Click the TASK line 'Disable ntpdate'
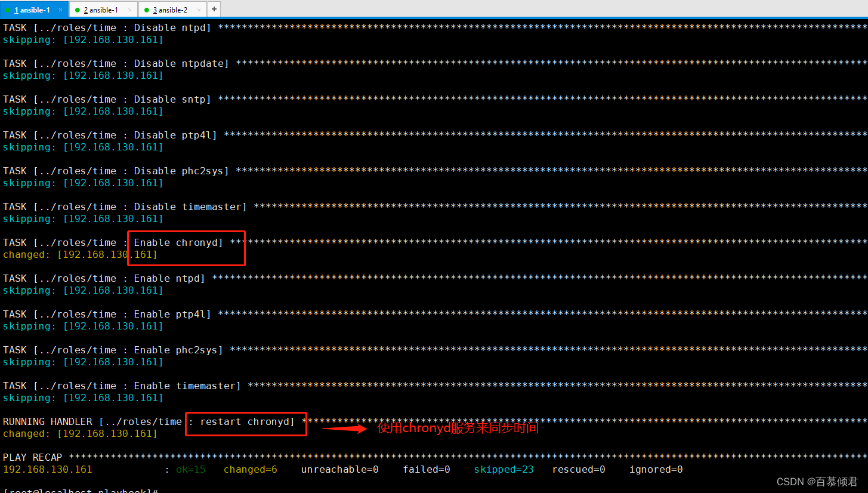 [x=435, y=64]
